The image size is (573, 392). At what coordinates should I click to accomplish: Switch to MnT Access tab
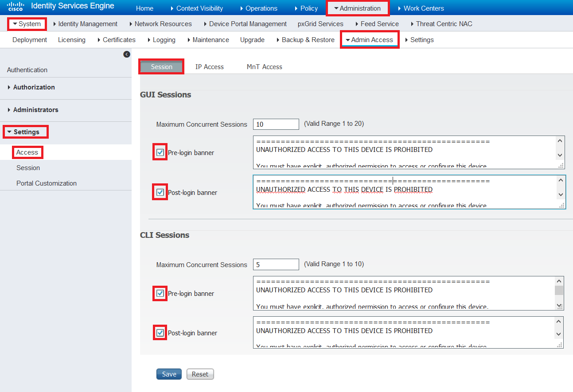click(x=265, y=67)
